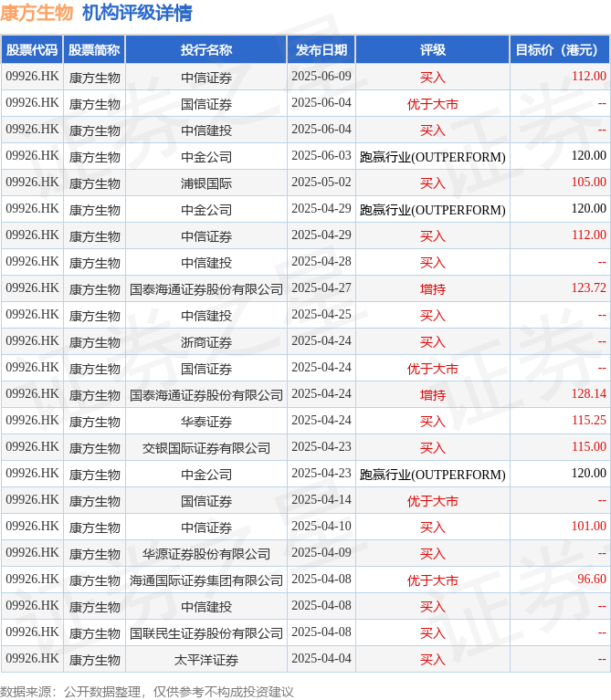The height and width of the screenshot is (700, 611).
Task: Select date 2025-04-27 cell
Action: [321, 288]
